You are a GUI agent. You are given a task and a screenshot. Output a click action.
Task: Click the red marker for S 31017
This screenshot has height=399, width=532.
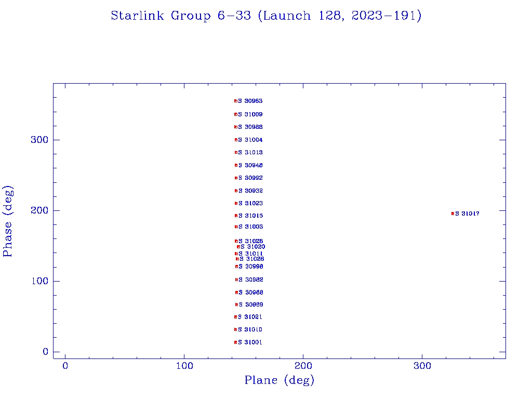coord(453,214)
